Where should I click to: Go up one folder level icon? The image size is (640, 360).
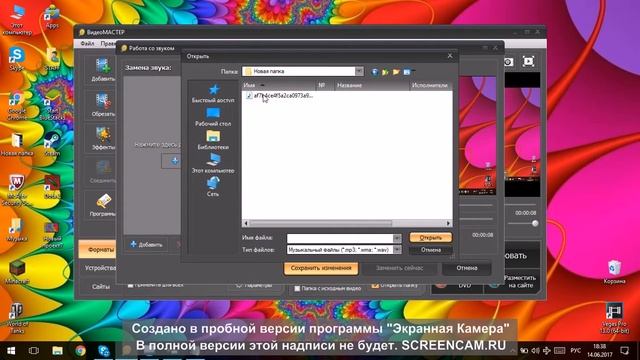(x=385, y=72)
